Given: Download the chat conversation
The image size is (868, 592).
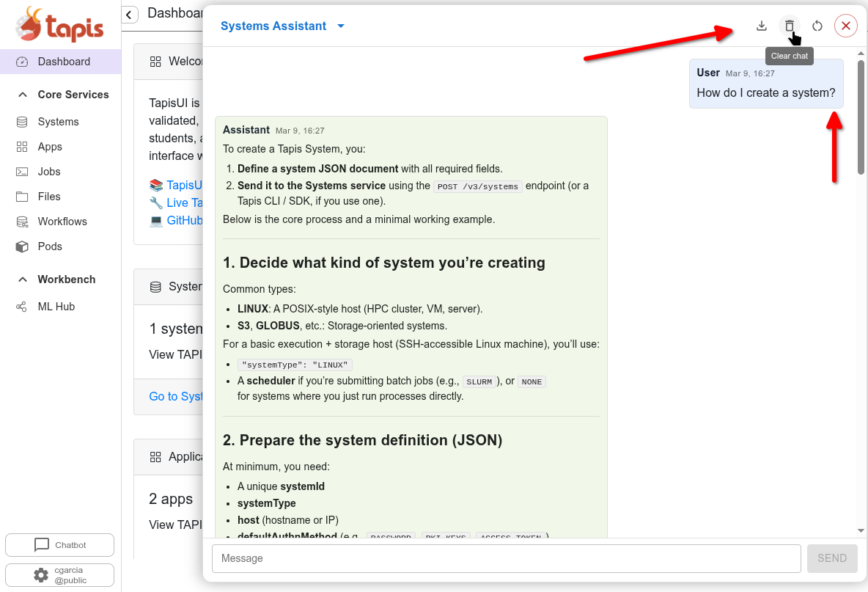Looking at the screenshot, I should tap(762, 26).
